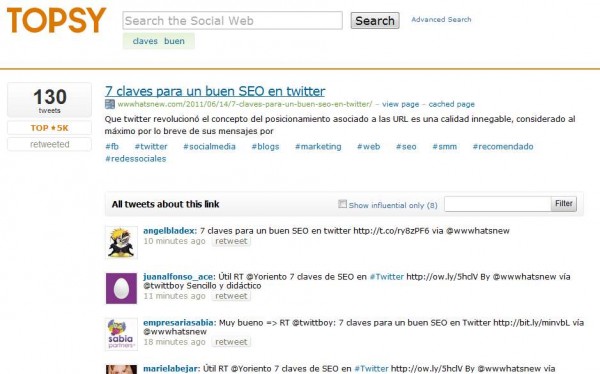
Task: Click the Search button
Action: click(375, 21)
